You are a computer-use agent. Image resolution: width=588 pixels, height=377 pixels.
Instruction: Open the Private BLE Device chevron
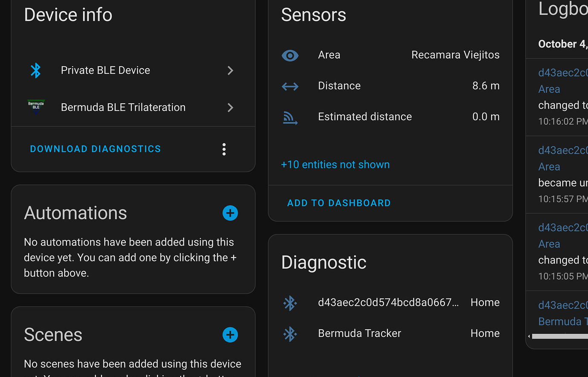pyautogui.click(x=230, y=70)
